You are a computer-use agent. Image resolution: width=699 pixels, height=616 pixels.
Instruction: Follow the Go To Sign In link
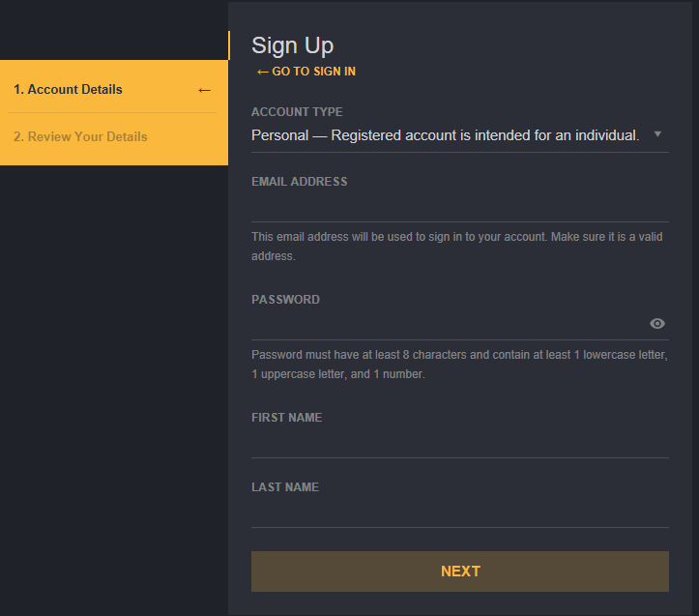[306, 72]
